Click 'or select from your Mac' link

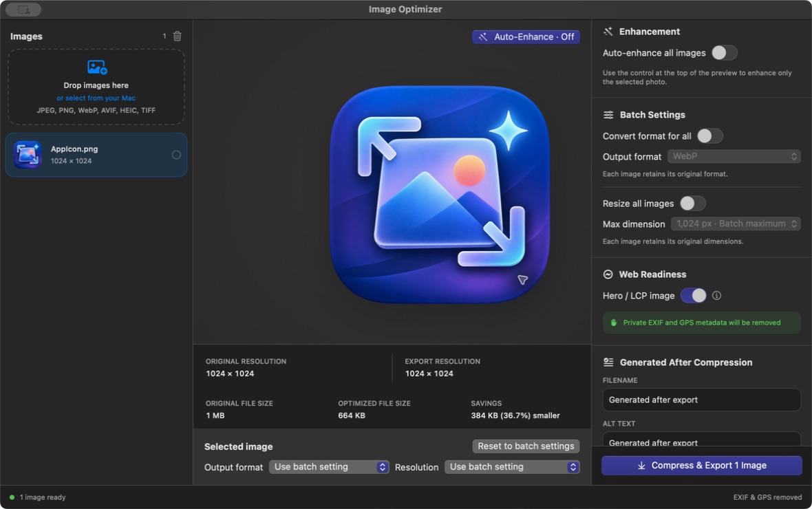96,98
